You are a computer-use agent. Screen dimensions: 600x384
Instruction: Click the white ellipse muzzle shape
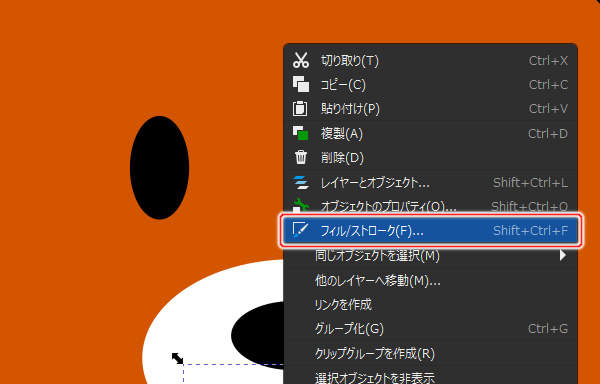pos(214,321)
